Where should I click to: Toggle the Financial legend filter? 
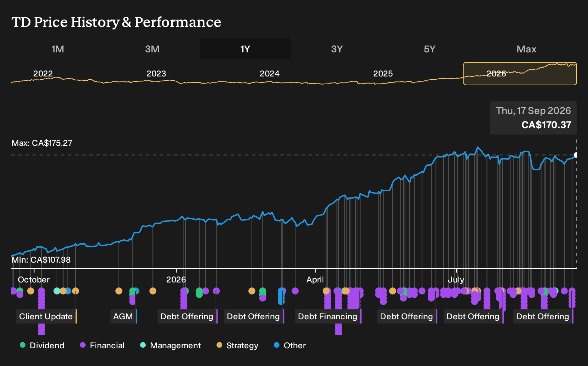tap(102, 345)
